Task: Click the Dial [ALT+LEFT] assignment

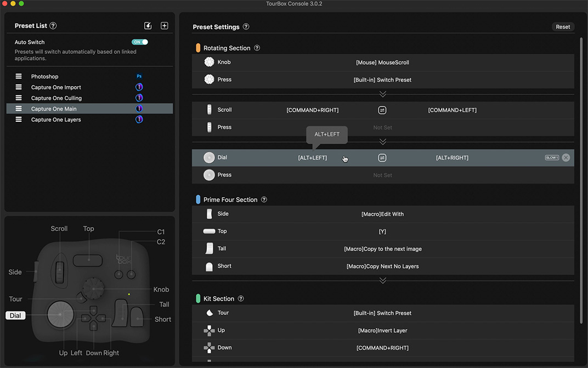Action: point(313,157)
